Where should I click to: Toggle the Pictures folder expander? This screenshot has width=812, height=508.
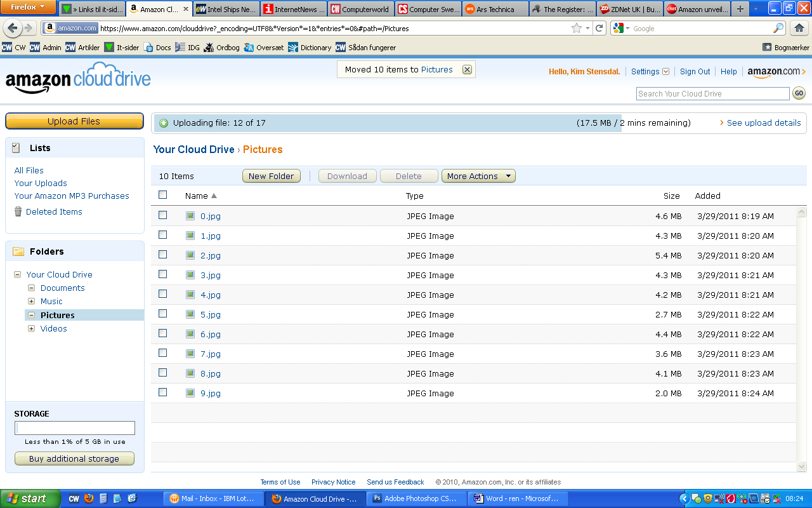click(31, 315)
